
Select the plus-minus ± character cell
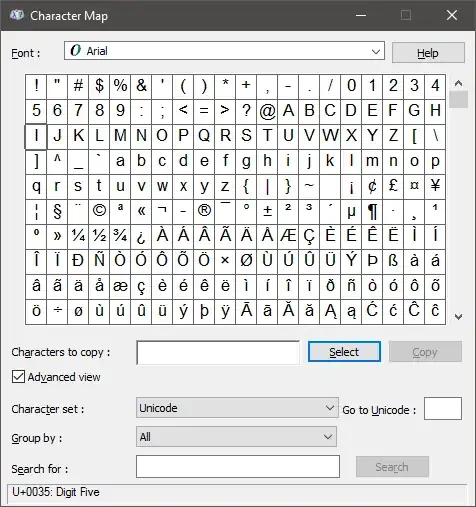267,211
